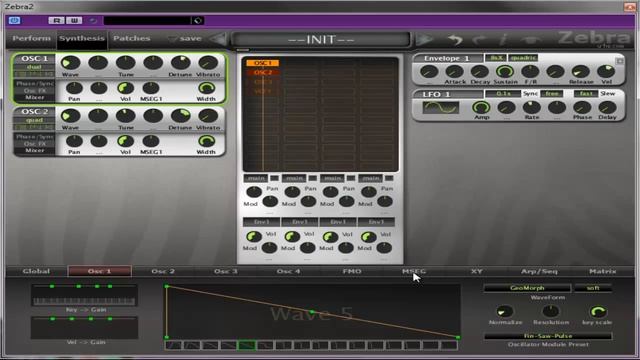This screenshot has height=360, width=640.
Task: Open OSC 2 'quad' mode dropdown
Action: point(34,120)
